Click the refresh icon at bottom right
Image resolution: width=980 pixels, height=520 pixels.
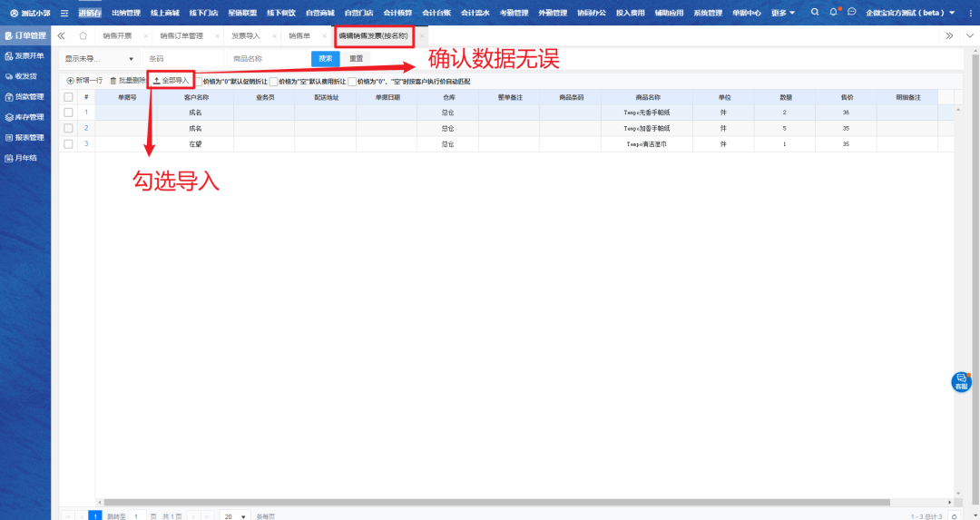coord(954,515)
